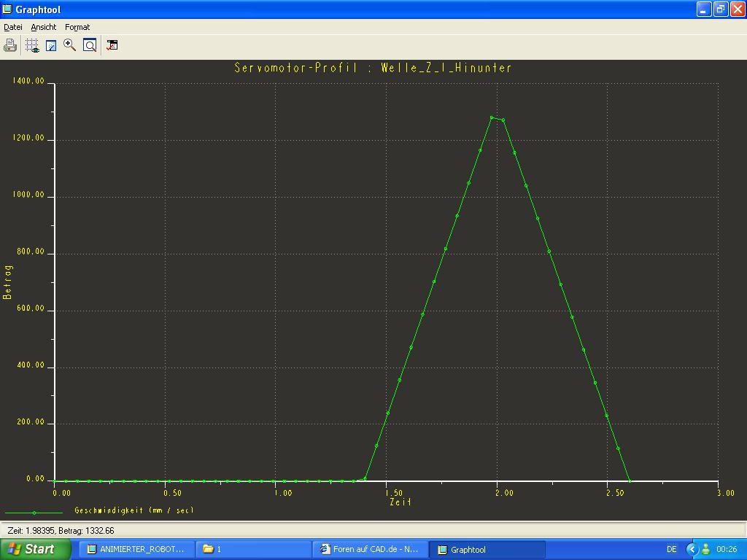Open the graph format editor toolbar icon

51,45
